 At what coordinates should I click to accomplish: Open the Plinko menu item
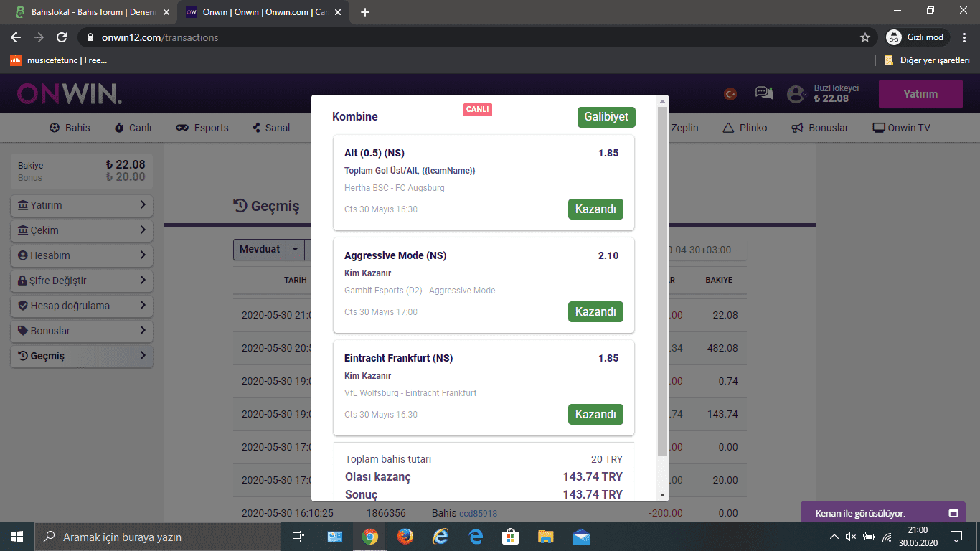click(x=745, y=128)
